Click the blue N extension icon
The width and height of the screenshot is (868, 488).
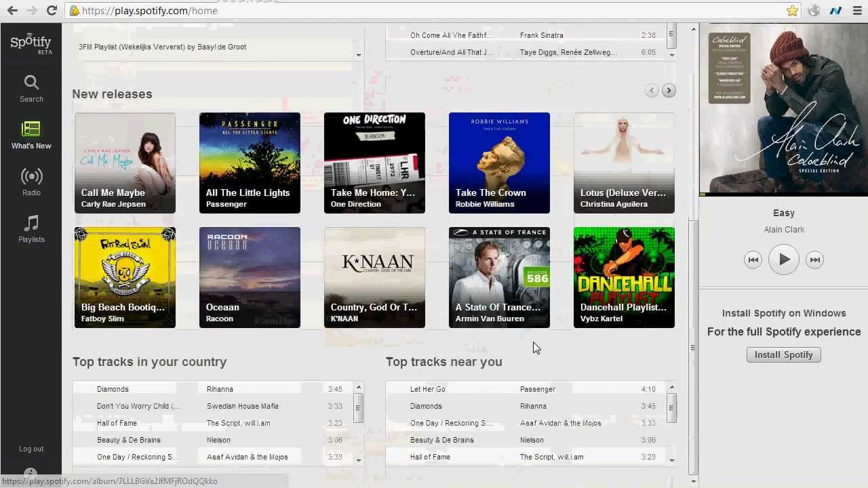click(x=835, y=10)
